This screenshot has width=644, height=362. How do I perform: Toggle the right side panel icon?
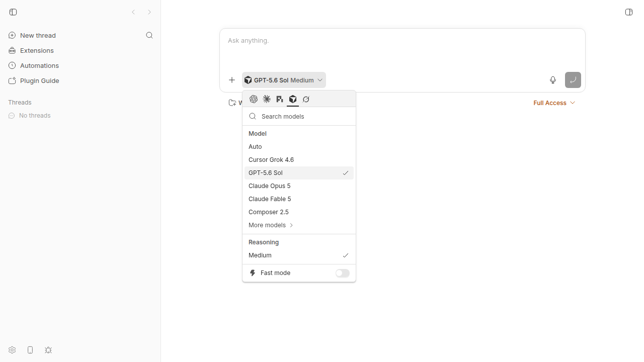coord(629,12)
